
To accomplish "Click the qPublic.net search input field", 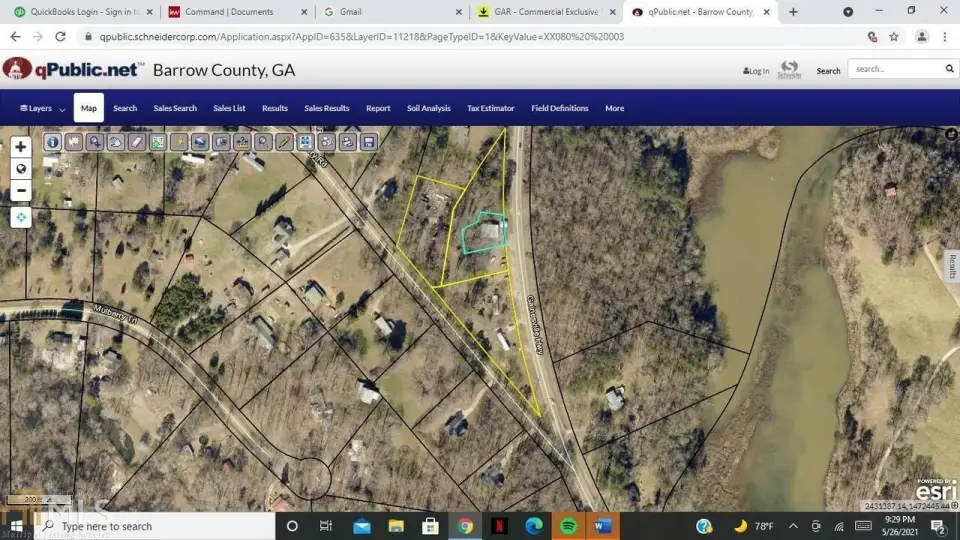I will tap(895, 69).
